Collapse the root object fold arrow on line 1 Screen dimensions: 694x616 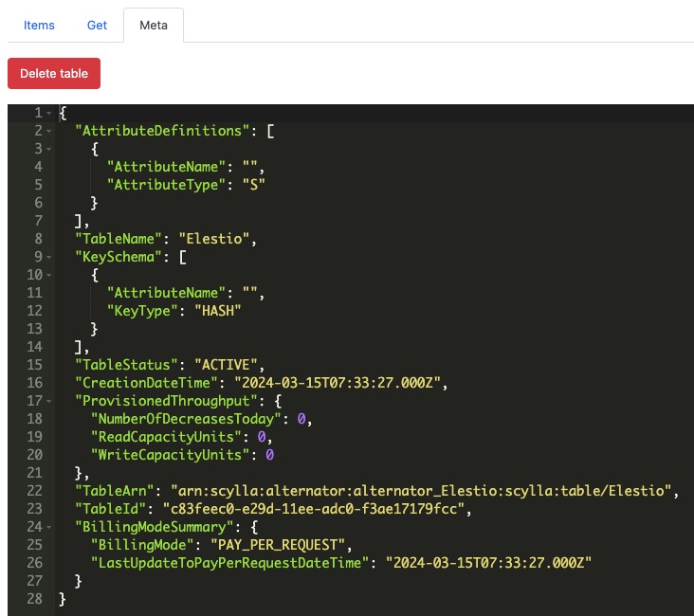(48, 114)
